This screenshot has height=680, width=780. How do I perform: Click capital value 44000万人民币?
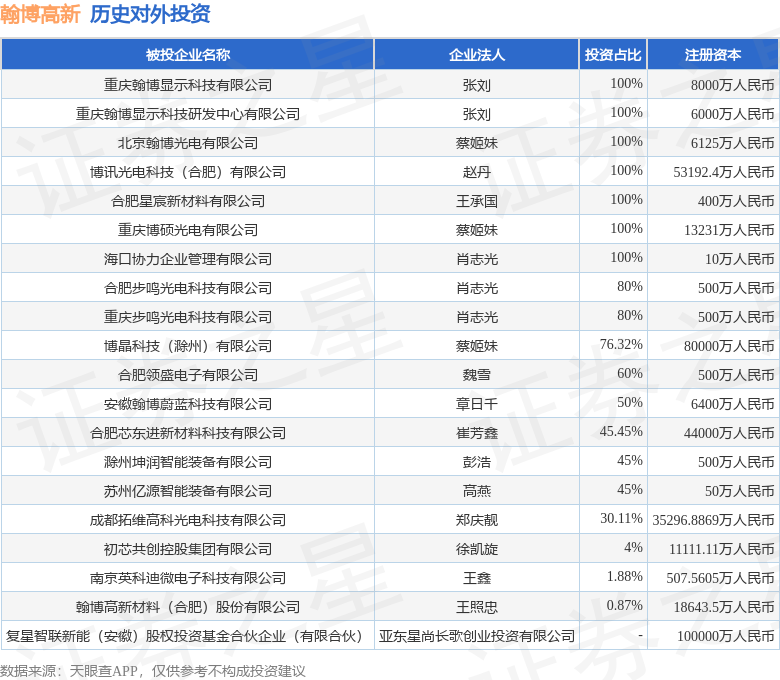point(729,433)
